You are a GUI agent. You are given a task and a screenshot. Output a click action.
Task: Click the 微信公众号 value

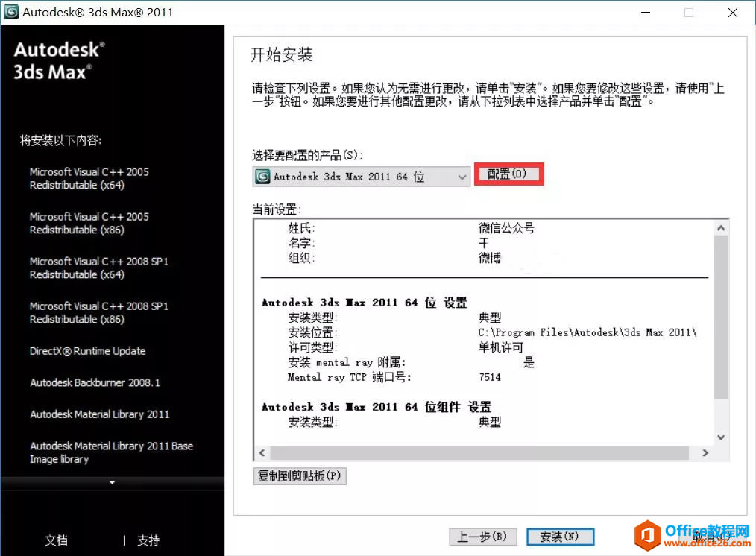(x=506, y=228)
